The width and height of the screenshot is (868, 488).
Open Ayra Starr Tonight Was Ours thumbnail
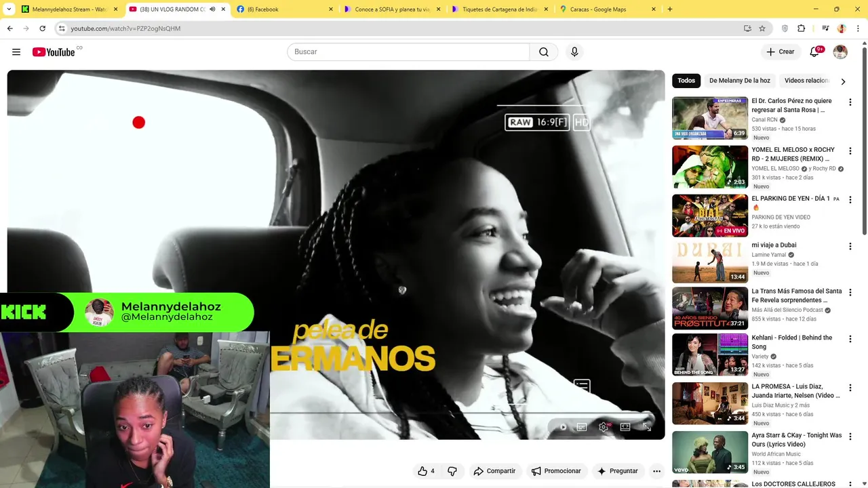pyautogui.click(x=710, y=452)
